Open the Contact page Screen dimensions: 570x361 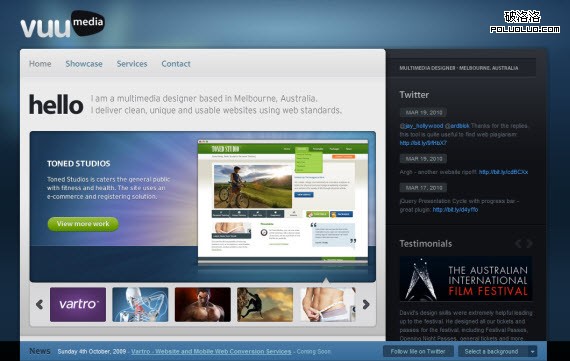[x=176, y=64]
